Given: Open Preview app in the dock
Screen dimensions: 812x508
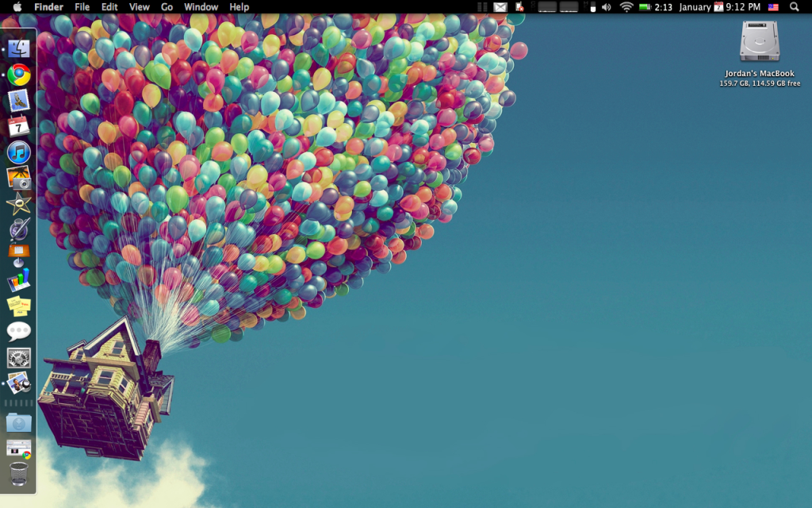Looking at the screenshot, I should point(19,383).
